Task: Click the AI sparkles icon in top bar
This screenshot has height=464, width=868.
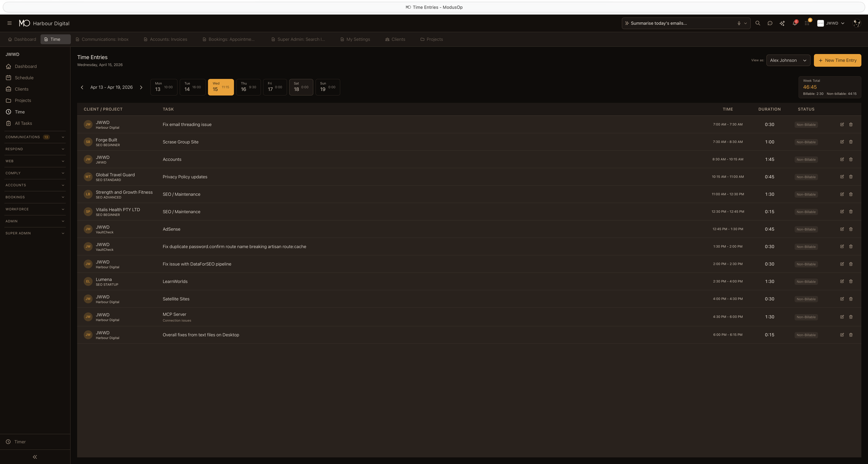Action: [782, 23]
